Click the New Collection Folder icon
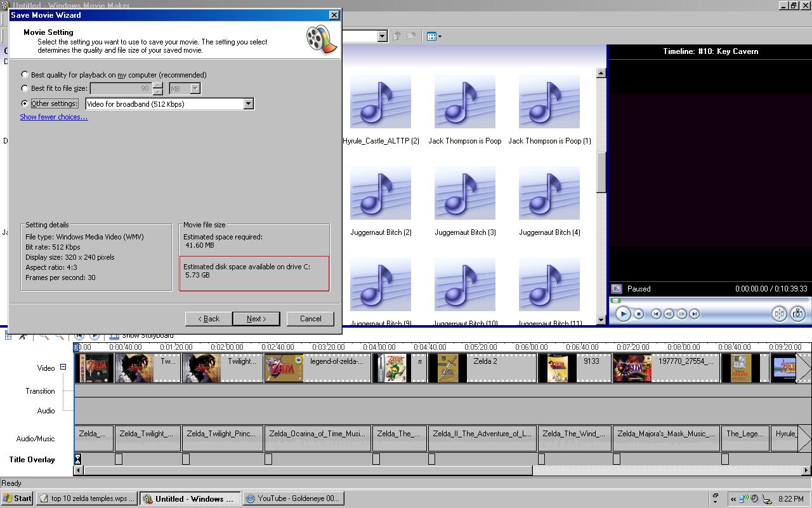Image resolution: width=812 pixels, height=508 pixels. click(x=412, y=36)
